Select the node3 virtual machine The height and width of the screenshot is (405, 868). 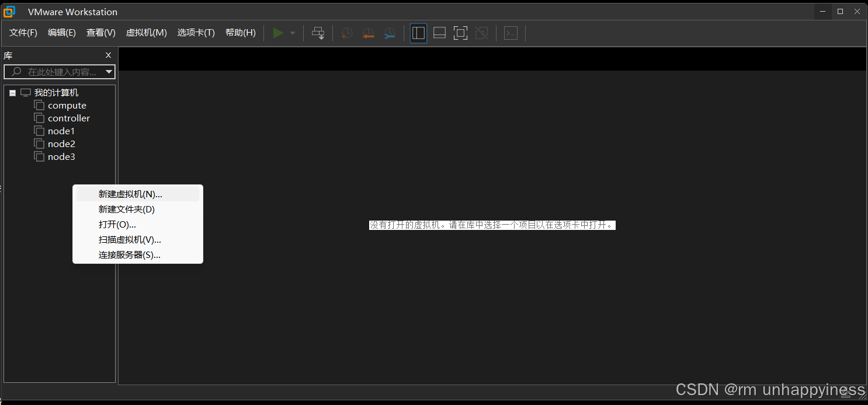(61, 157)
